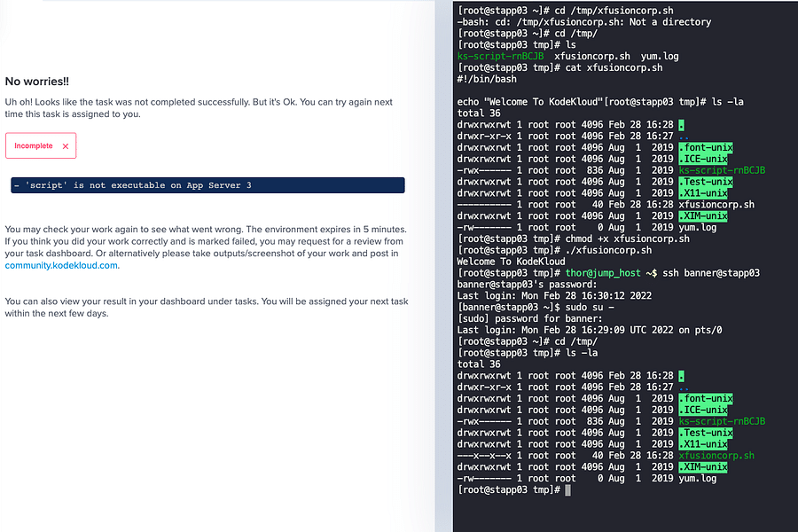Click the blinking terminal cursor block
The image size is (798, 532).
click(568, 489)
